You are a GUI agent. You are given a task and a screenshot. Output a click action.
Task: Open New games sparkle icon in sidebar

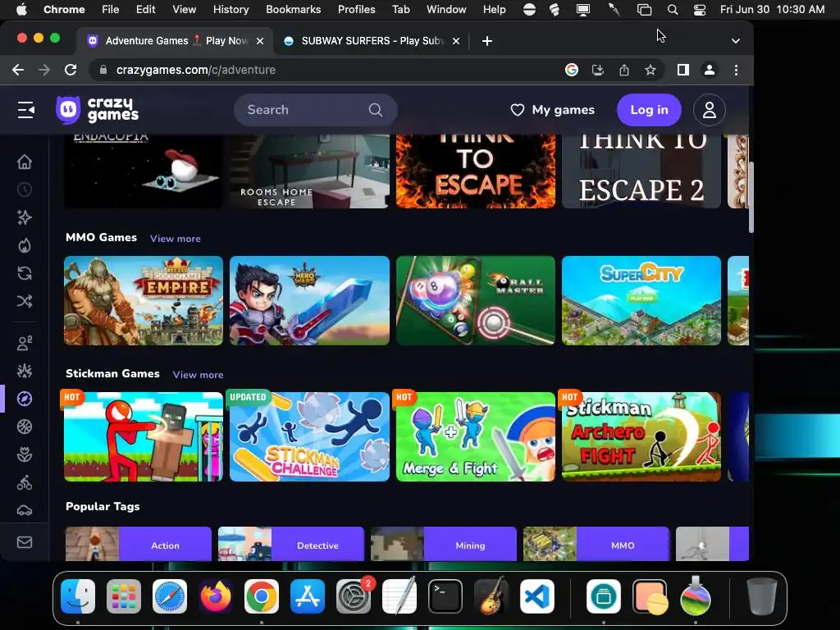[x=25, y=217]
